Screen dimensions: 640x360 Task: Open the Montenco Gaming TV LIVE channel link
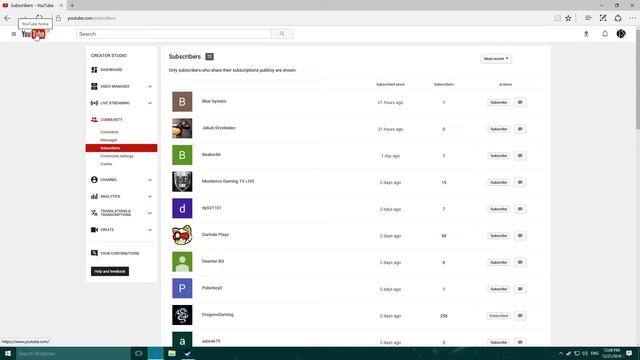point(228,181)
